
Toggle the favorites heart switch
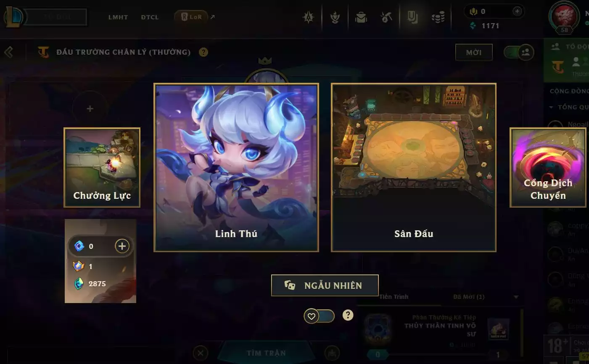point(319,316)
